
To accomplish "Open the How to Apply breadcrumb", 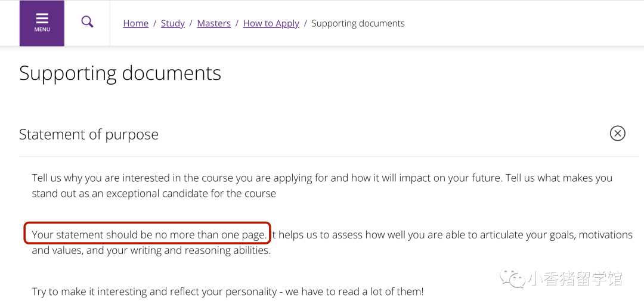I will (271, 23).
